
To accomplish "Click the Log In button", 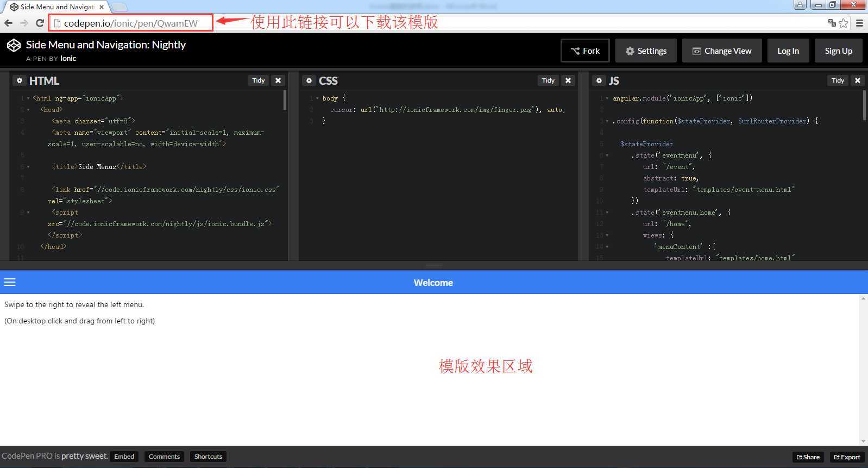I will click(x=788, y=51).
